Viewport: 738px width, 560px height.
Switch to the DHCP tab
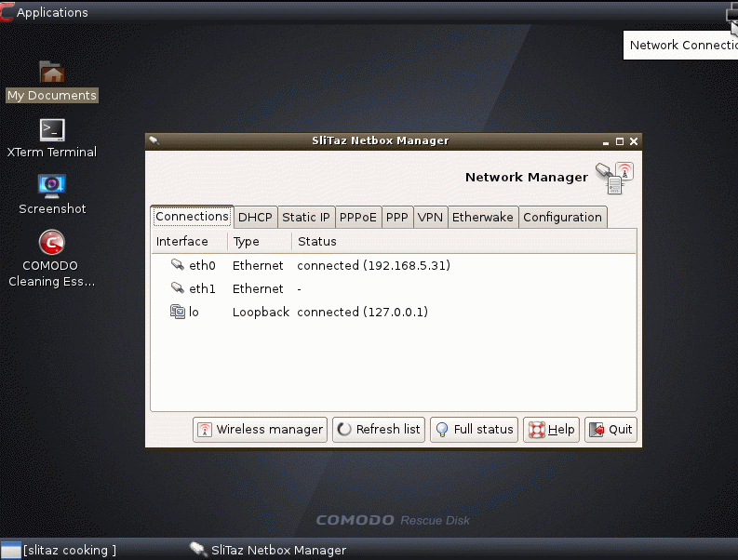point(255,218)
